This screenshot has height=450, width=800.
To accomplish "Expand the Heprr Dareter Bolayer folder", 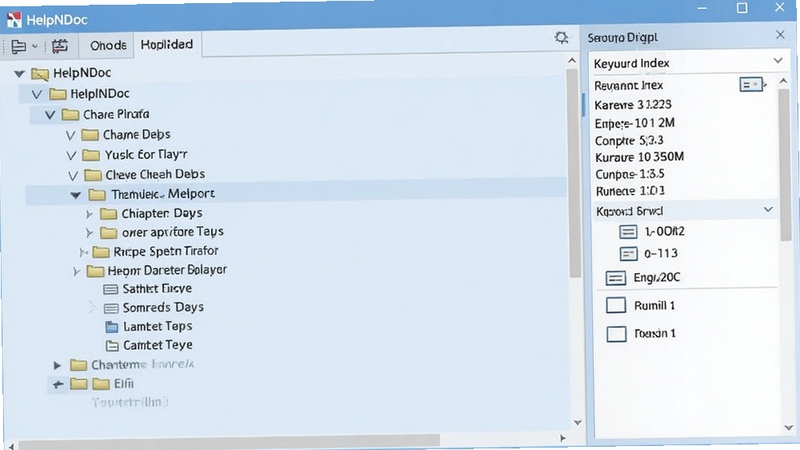I will pos(76,271).
